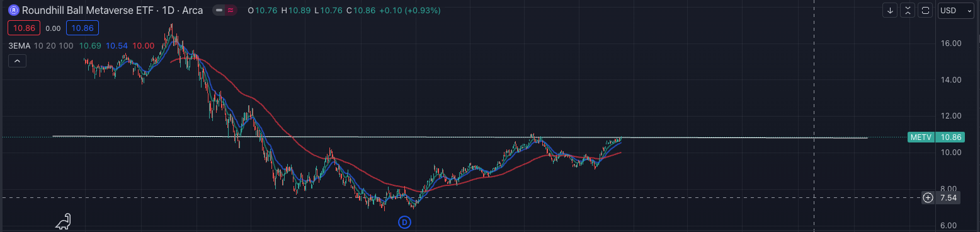Click the 16.00 price axis label
The width and height of the screenshot is (980, 232).
click(950, 43)
